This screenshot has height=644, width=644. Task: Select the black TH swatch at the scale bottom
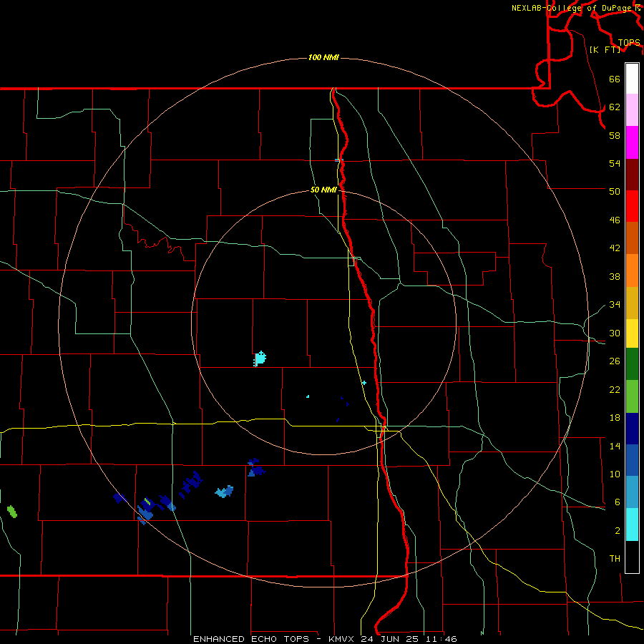tap(632, 557)
